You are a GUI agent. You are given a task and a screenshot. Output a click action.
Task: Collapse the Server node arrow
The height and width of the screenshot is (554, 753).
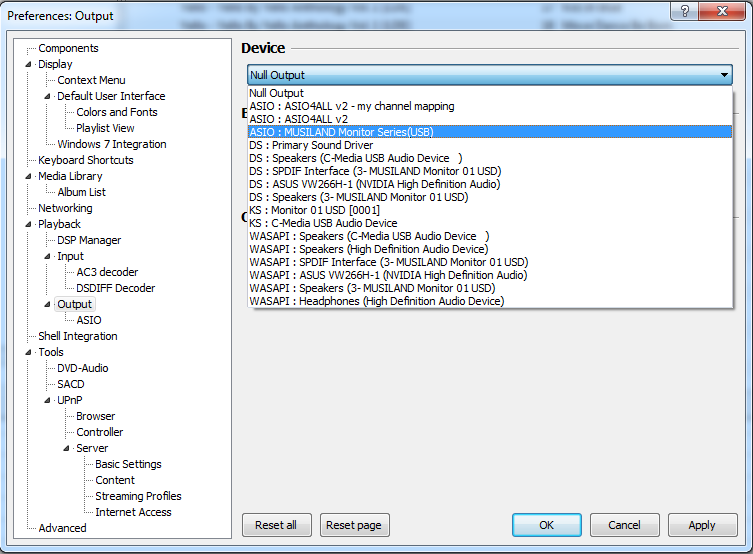click(66, 448)
